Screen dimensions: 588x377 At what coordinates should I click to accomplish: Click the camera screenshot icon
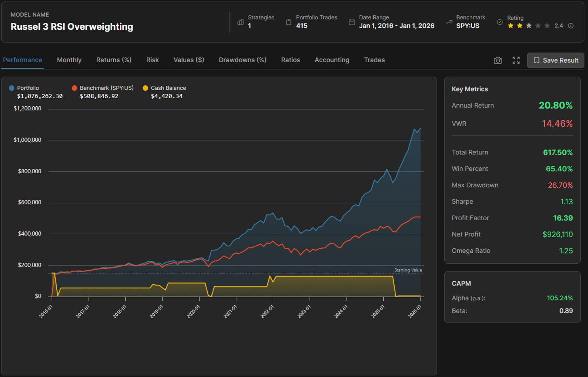tap(498, 60)
